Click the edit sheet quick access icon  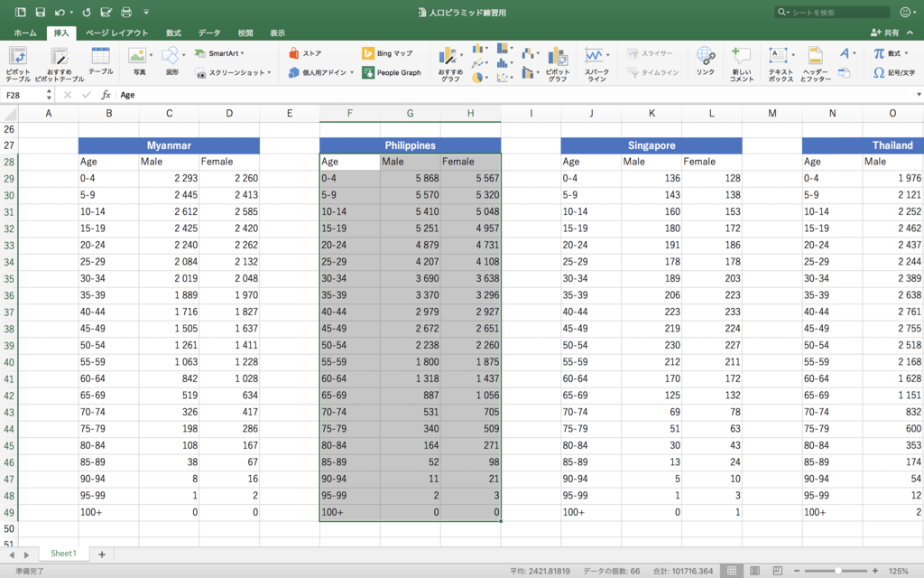click(106, 12)
